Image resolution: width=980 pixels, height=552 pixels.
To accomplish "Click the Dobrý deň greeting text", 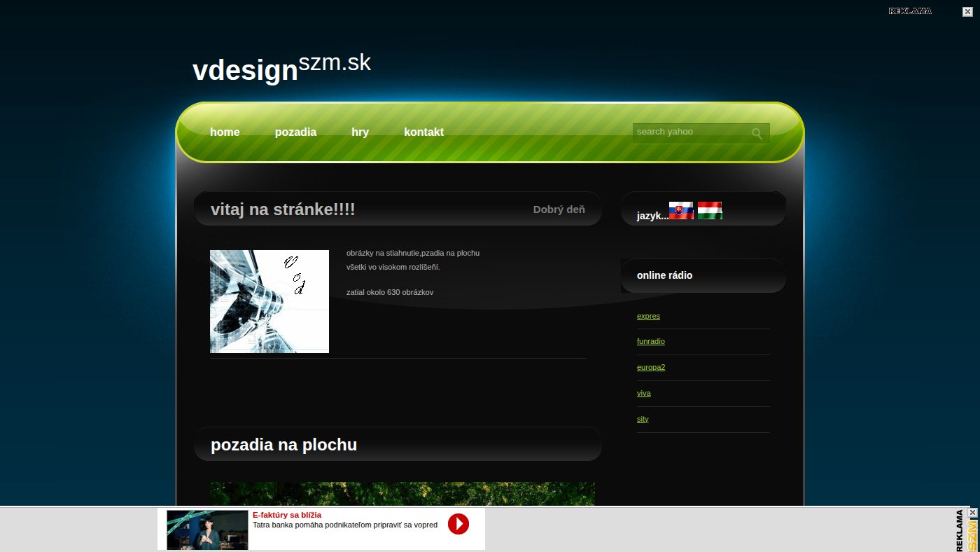I will pyautogui.click(x=559, y=209).
